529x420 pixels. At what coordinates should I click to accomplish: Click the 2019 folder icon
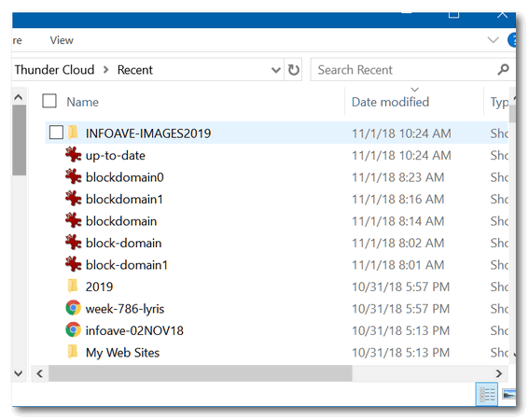[73, 287]
